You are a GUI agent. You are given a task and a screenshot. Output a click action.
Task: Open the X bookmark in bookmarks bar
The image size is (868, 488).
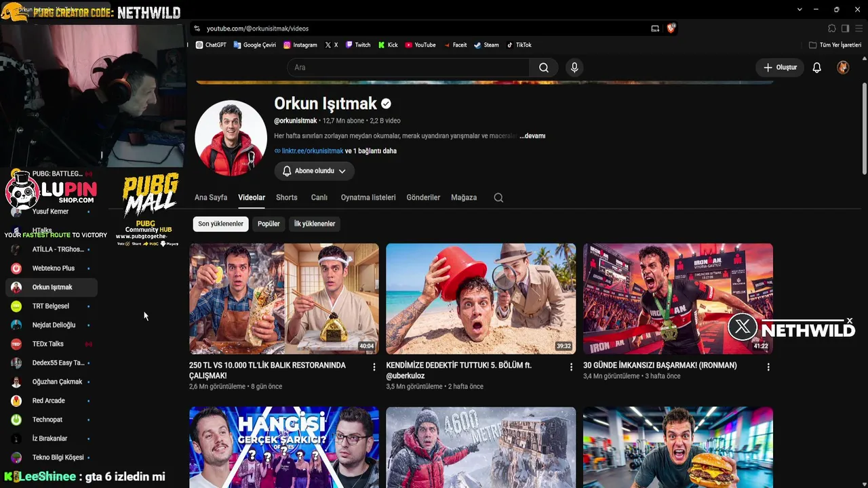(x=331, y=45)
